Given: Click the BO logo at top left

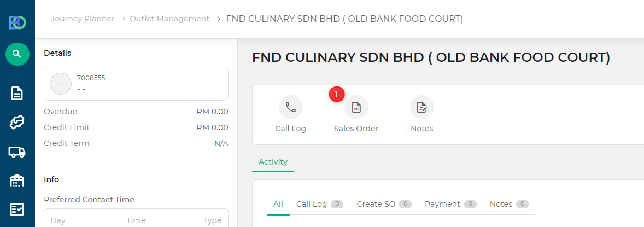Looking at the screenshot, I should click(17, 22).
